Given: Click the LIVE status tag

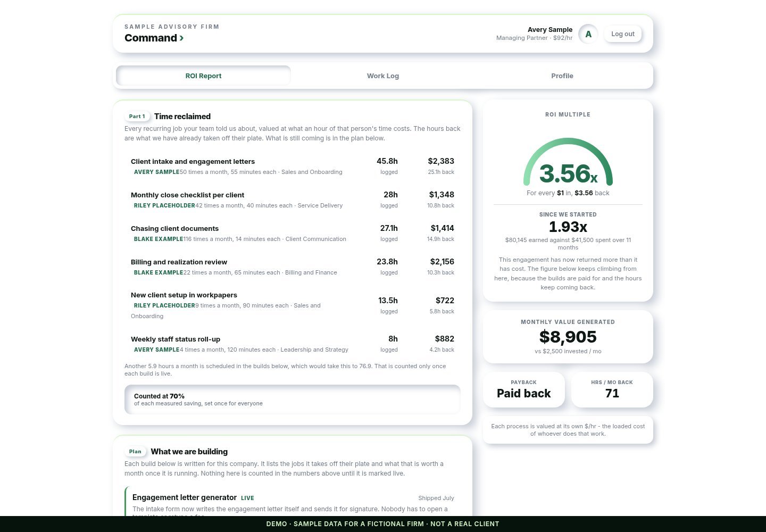Looking at the screenshot, I should pyautogui.click(x=247, y=498).
